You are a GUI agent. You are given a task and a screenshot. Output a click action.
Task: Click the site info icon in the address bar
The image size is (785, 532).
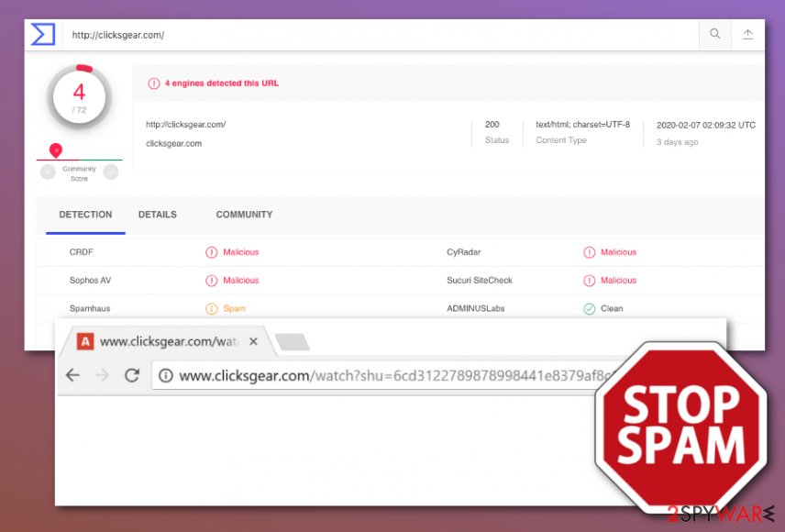[166, 375]
